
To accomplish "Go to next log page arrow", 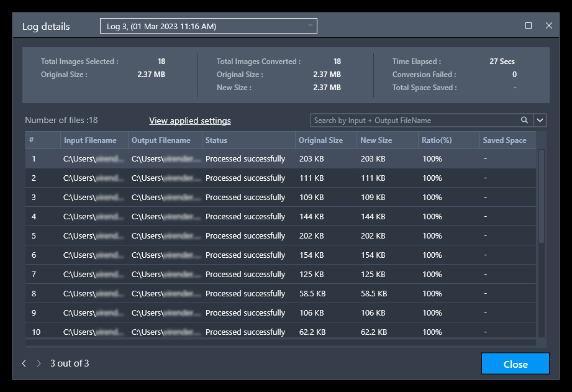I will [x=39, y=363].
